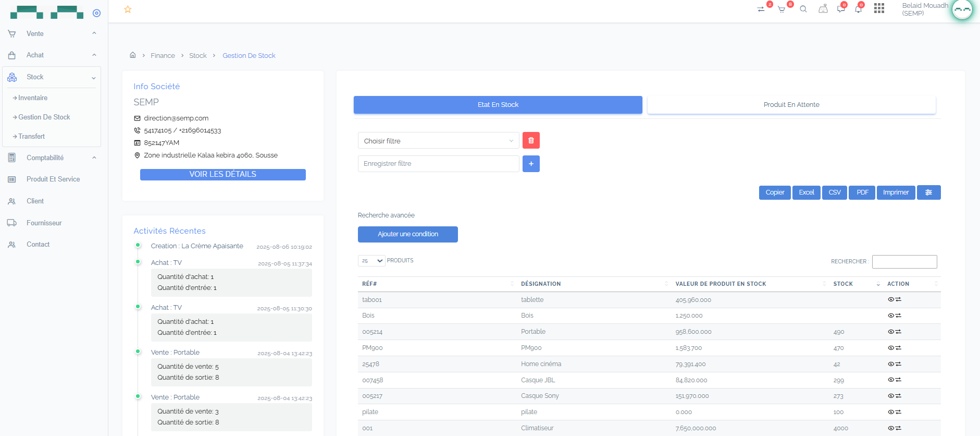The width and height of the screenshot is (980, 436).
Task: Open Inventaire submenu item
Action: [x=33, y=98]
